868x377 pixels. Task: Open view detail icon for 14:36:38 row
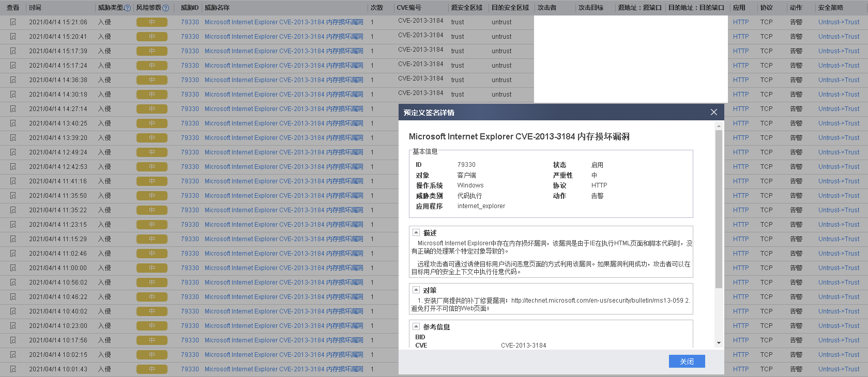[x=13, y=80]
